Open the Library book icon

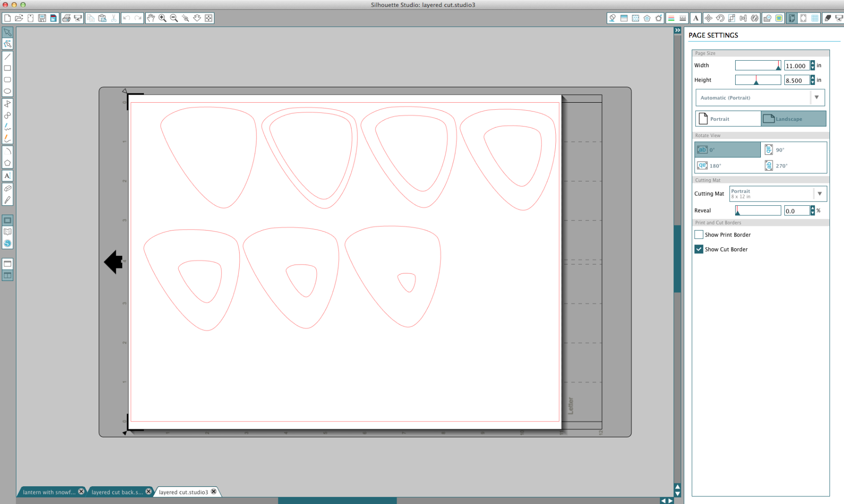(x=7, y=231)
